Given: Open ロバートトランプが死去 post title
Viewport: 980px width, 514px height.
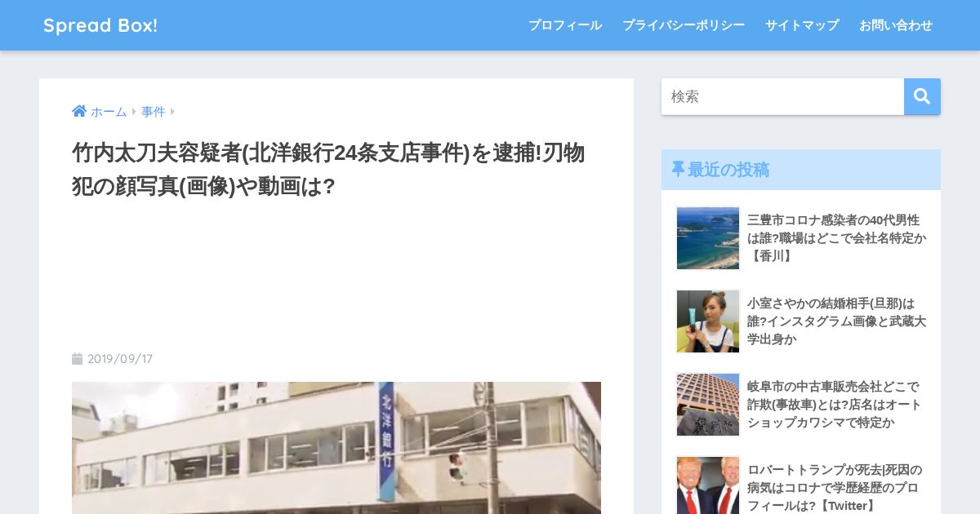Looking at the screenshot, I should (835, 487).
